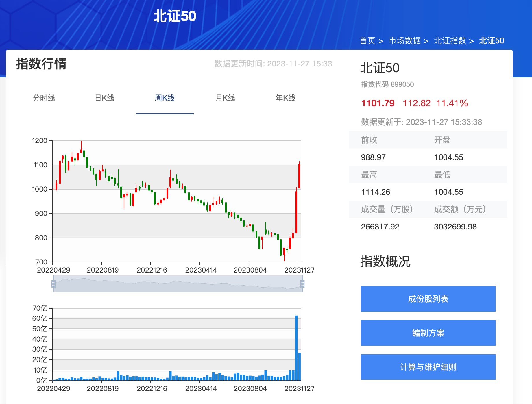This screenshot has height=404, width=532.
Task: Click the 20230414 label under the volume chart
Action: 201,388
